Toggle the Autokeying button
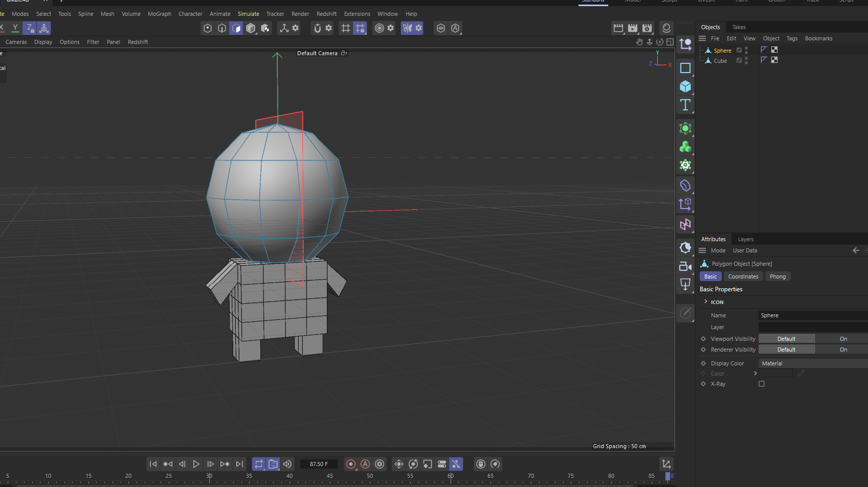This screenshot has height=487, width=868. (x=365, y=464)
